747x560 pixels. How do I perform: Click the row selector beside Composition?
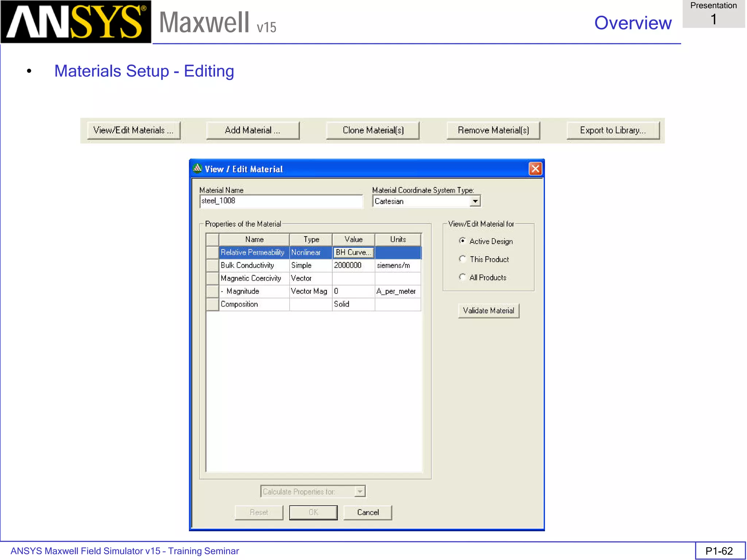(212, 304)
